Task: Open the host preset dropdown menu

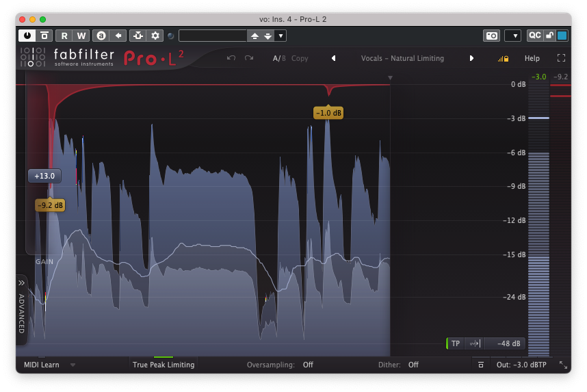Action: pos(281,36)
